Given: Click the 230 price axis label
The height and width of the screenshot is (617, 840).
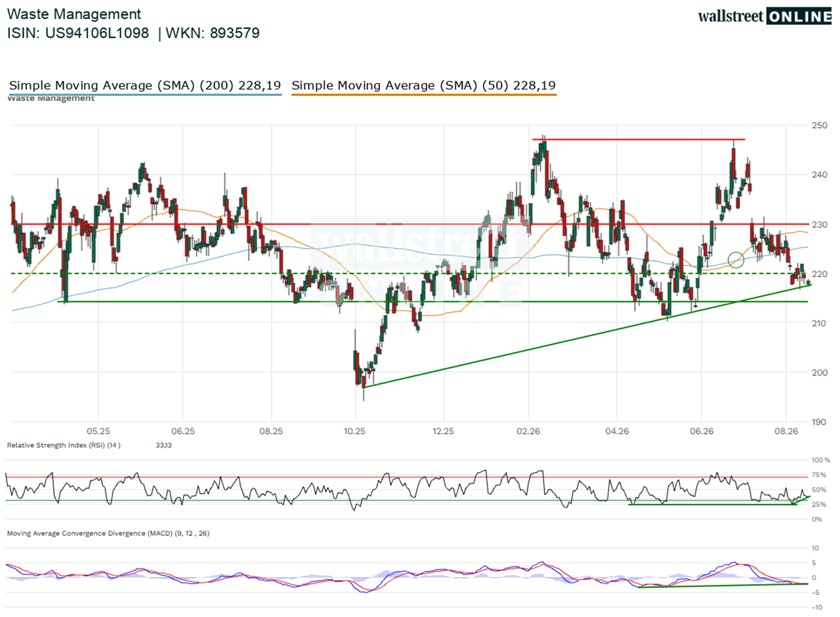Looking at the screenshot, I should tap(820, 224).
